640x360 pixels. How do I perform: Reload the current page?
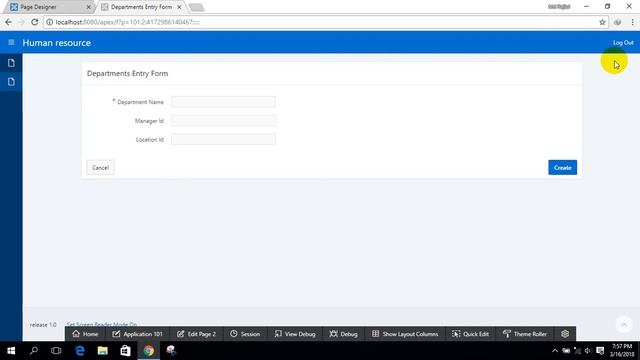(x=35, y=22)
